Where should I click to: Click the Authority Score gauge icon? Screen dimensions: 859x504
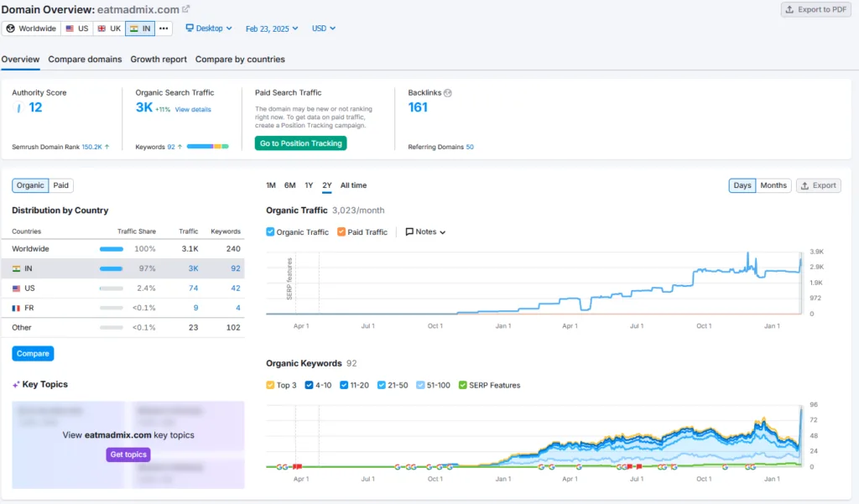(18, 108)
